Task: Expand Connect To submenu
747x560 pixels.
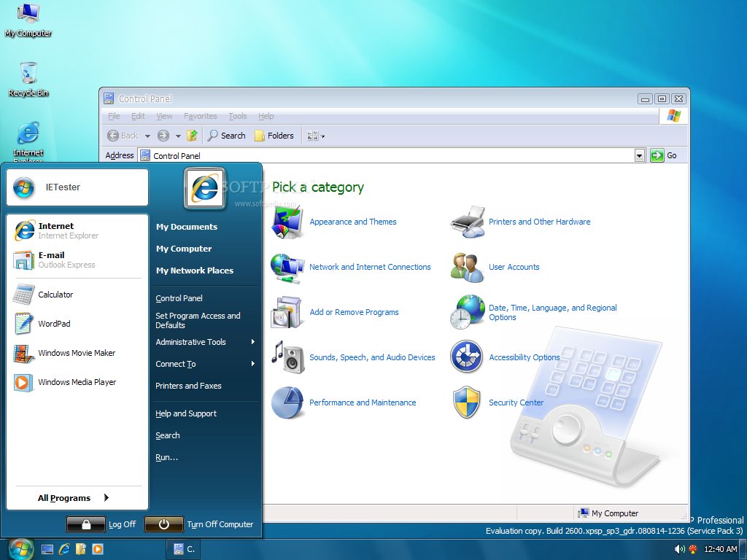Action: point(206,365)
